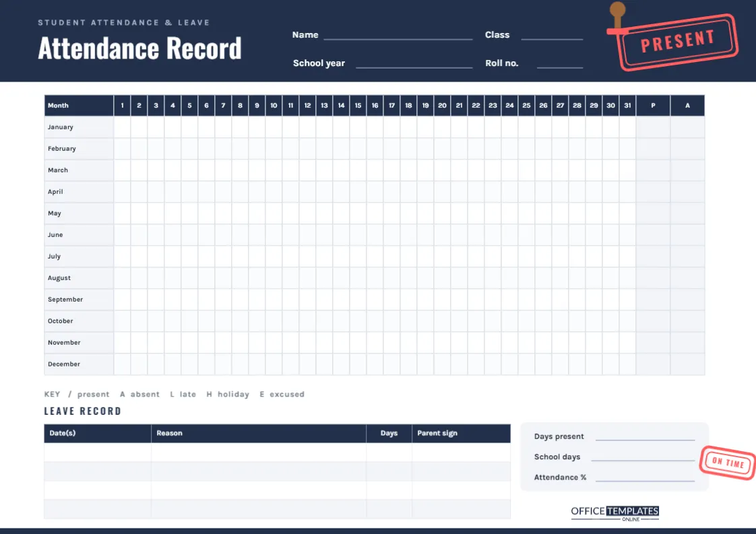
Task: Select the August row label
Action: click(79, 277)
